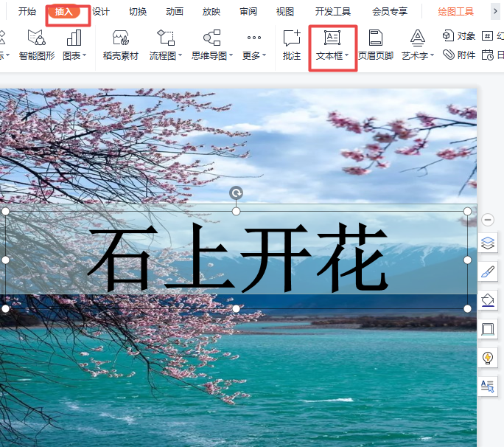Viewport: 504px width, 447px height.
Task: Open the 会员专享 tab
Action: point(390,12)
